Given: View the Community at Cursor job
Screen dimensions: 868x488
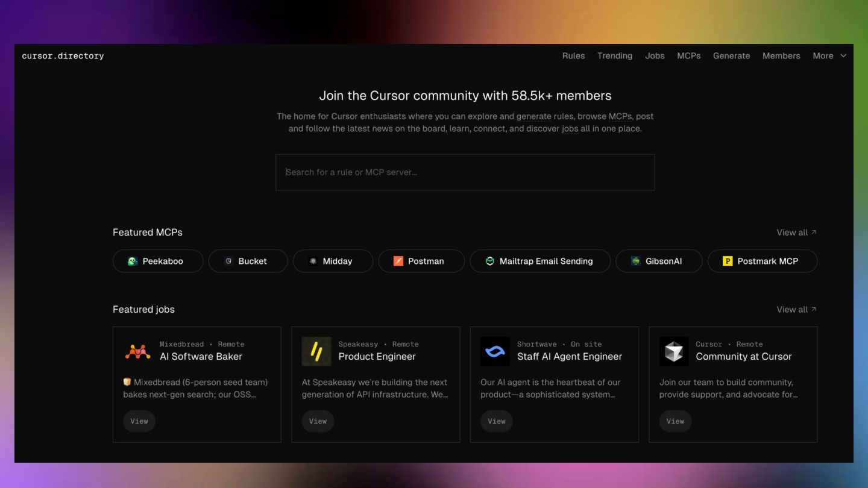Looking at the screenshot, I should point(675,421).
